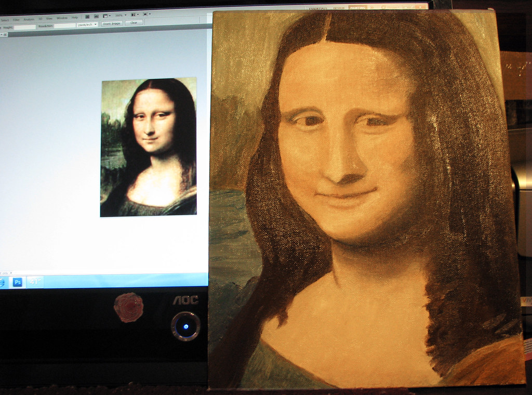Open the Filter menu

tap(16, 20)
